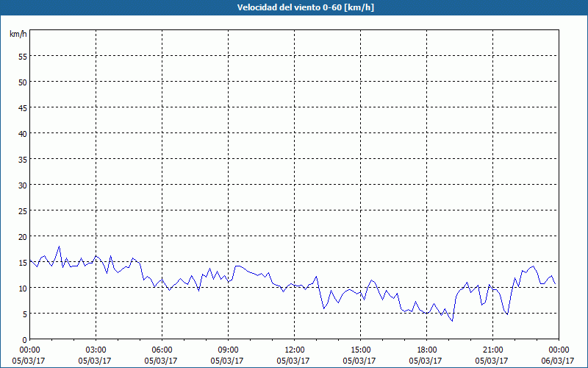588x368 pixels.
Task: Select the 09:00 time label on x-axis
Action: click(228, 350)
